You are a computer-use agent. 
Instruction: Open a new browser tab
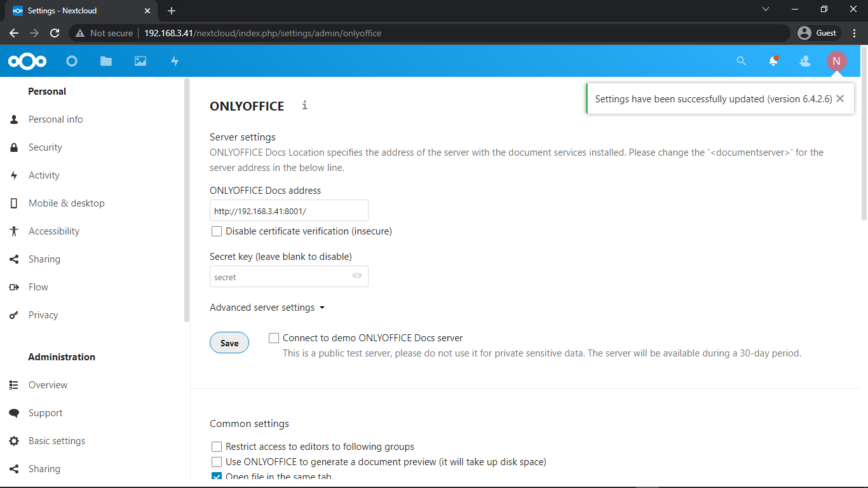coord(172,11)
